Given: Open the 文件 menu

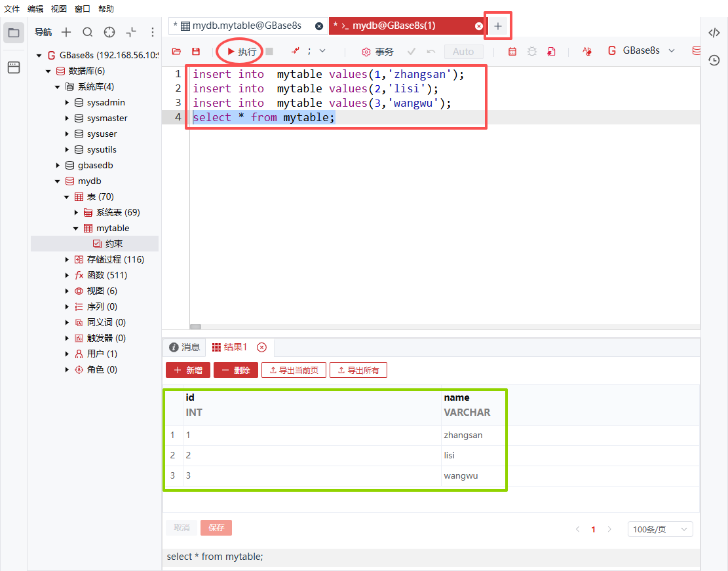Looking at the screenshot, I should (12, 9).
